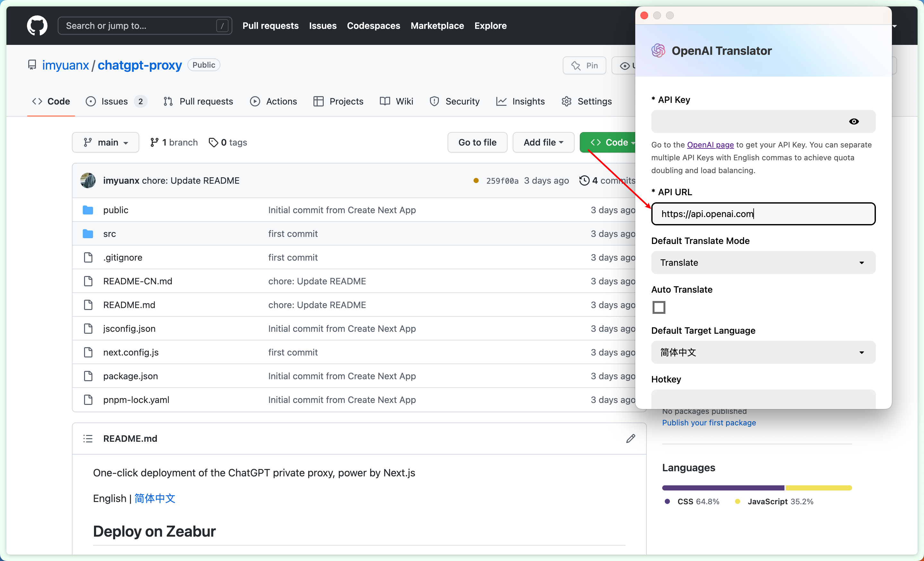
Task: Click the README.md edit pencil icon
Action: pos(630,439)
